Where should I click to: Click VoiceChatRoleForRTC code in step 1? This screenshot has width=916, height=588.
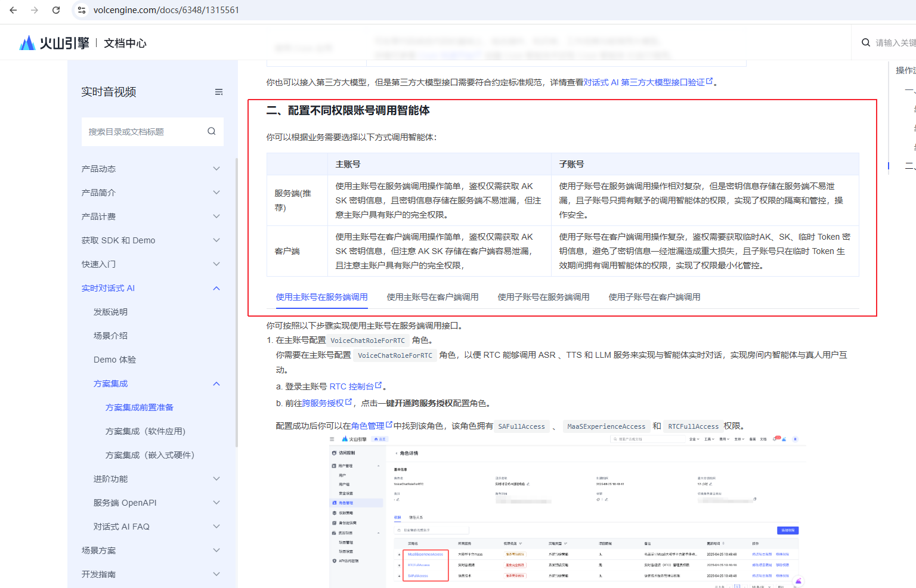tap(367, 341)
